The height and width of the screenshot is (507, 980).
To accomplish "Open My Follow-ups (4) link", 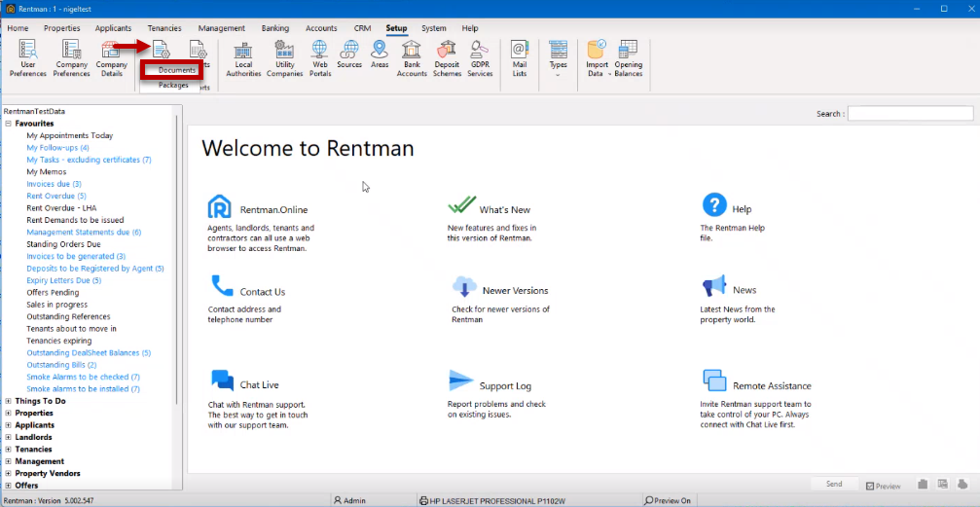I will tap(57, 148).
